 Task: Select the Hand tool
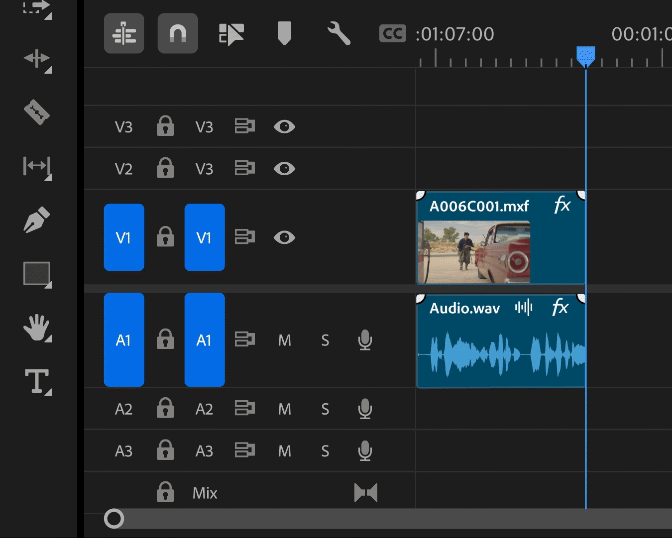[x=37, y=327]
